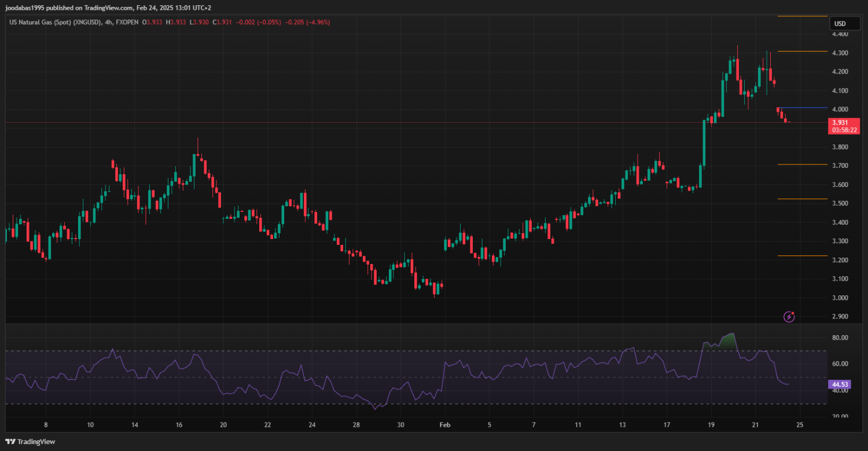868x451 pixels.
Task: Click the 28 date label on time axis
Action: [x=356, y=424]
